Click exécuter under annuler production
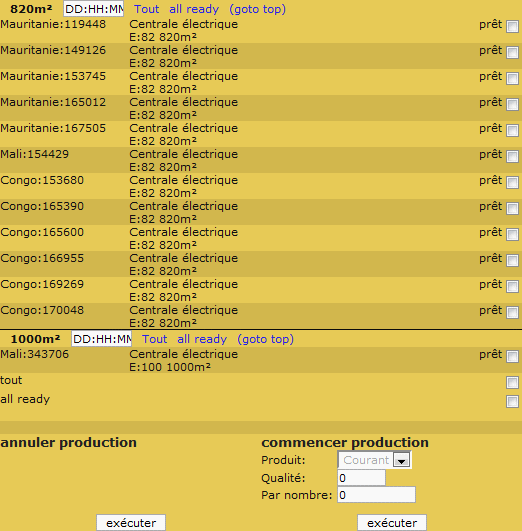Image resolution: width=522 pixels, height=531 pixels. [x=131, y=523]
